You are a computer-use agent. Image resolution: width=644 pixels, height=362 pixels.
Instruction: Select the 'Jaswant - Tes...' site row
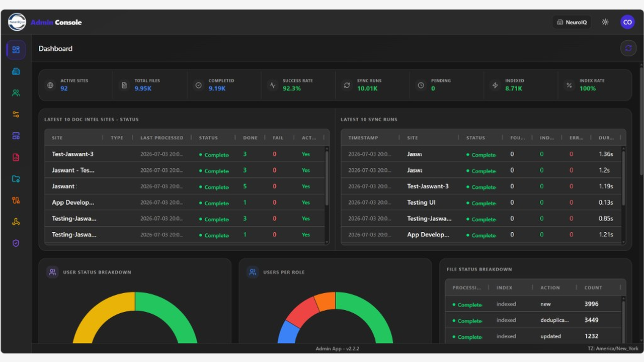pyautogui.click(x=185, y=170)
